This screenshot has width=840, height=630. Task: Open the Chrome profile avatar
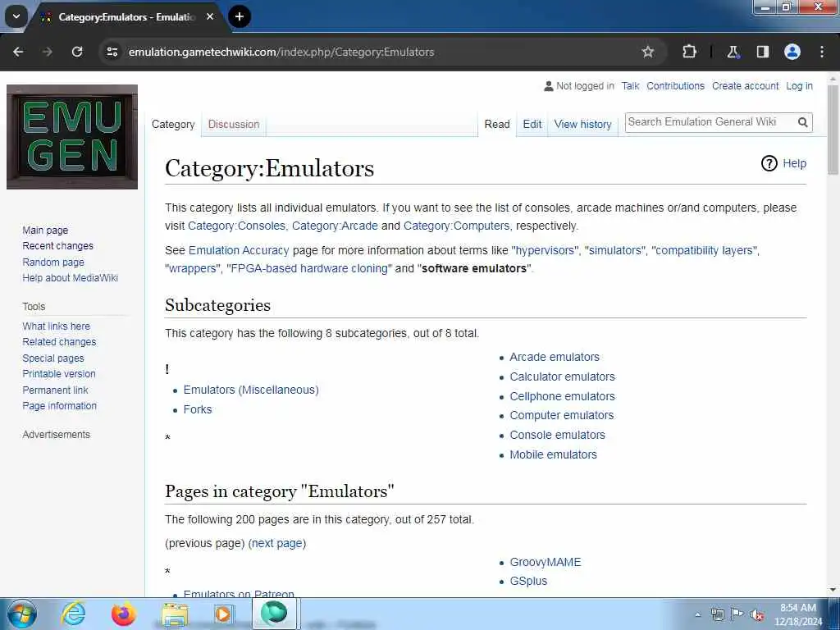click(x=792, y=52)
